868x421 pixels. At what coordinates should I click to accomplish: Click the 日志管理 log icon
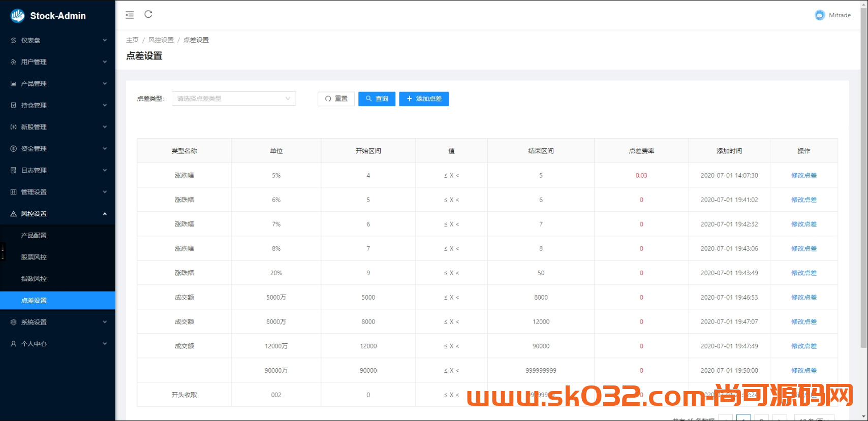[13, 170]
